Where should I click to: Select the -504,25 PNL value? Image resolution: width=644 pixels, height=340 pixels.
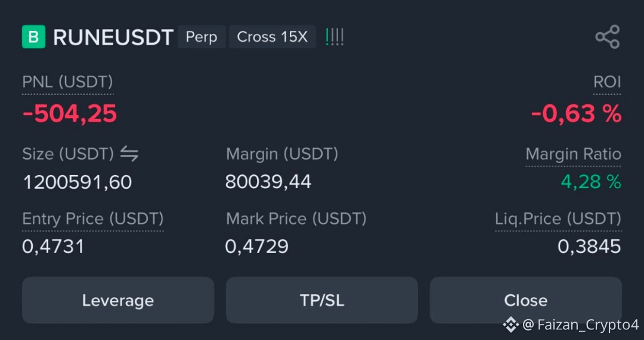click(x=70, y=114)
